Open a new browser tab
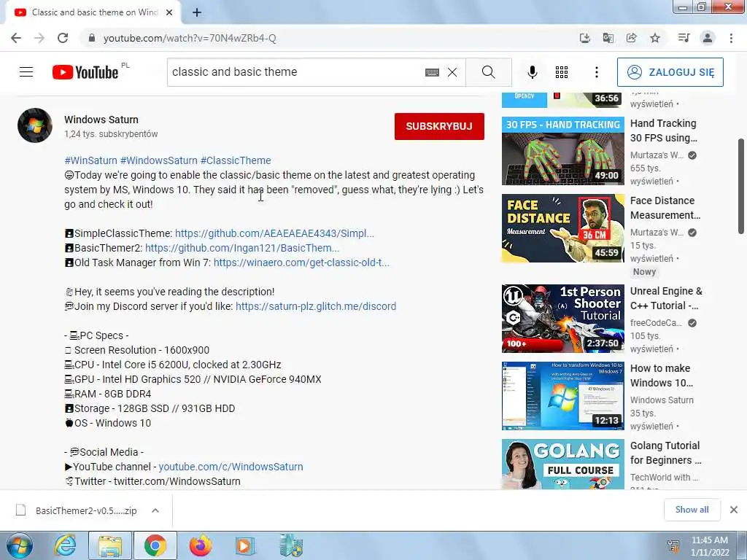Image resolution: width=747 pixels, height=560 pixels. [197, 12]
